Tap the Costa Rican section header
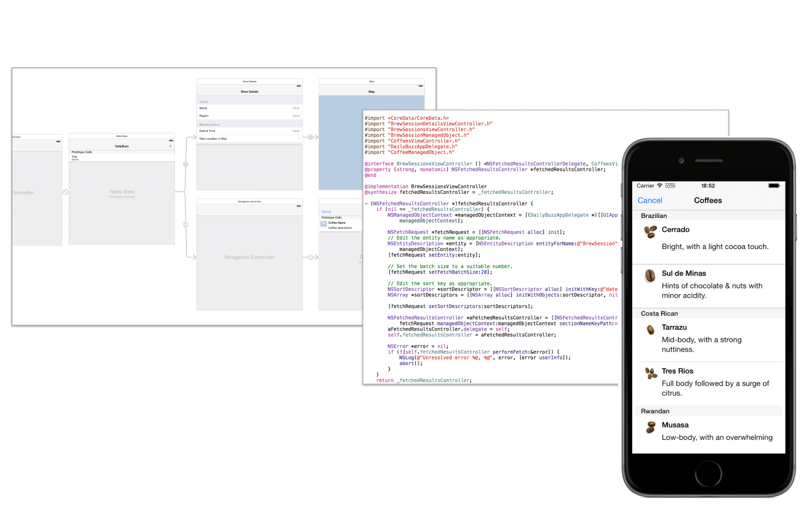The image size is (806, 532). 709,313
